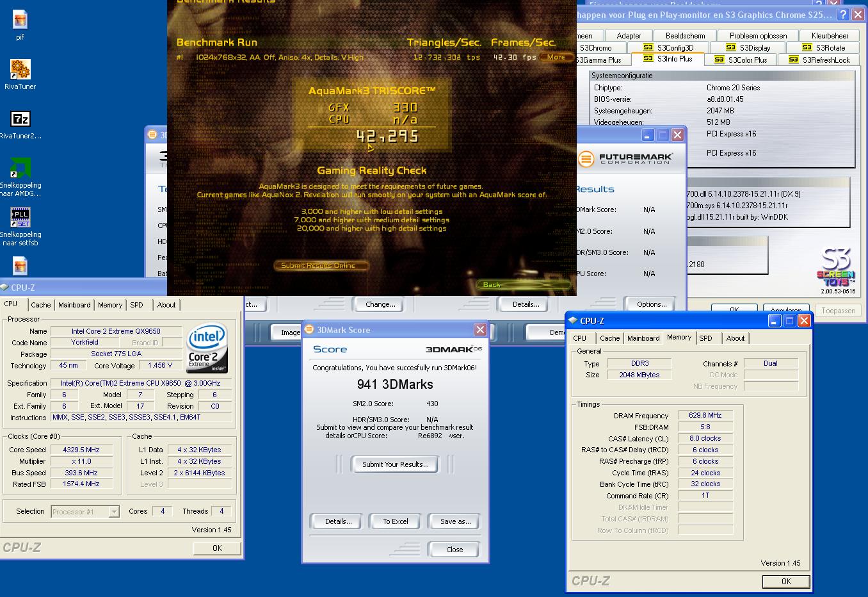
Task: Open the pif desktop icon
Action: [20, 20]
